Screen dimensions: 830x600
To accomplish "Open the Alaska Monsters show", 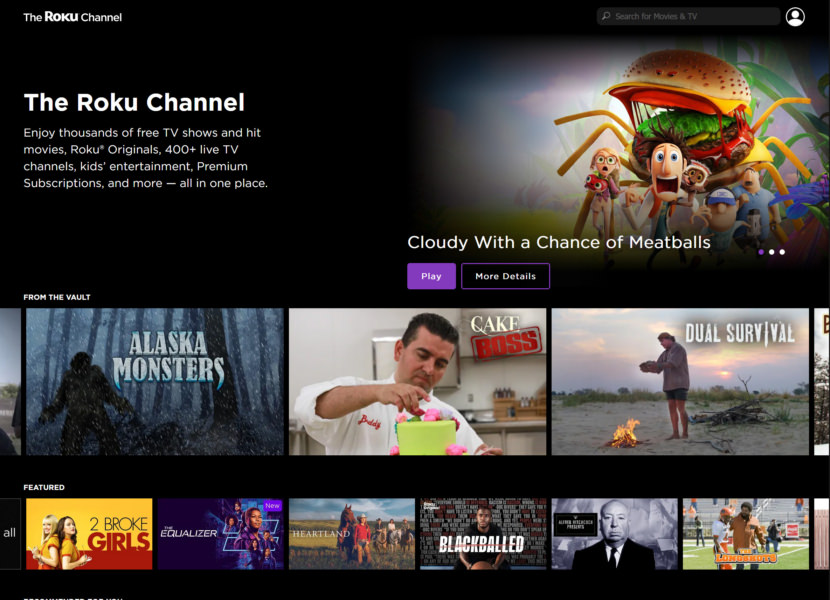I will pos(153,381).
